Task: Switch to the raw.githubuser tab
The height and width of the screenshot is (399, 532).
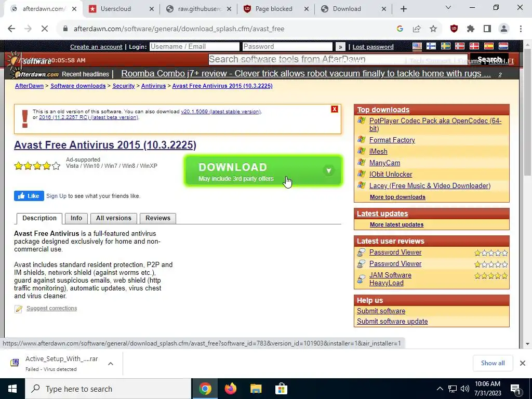Action: [x=199, y=9]
